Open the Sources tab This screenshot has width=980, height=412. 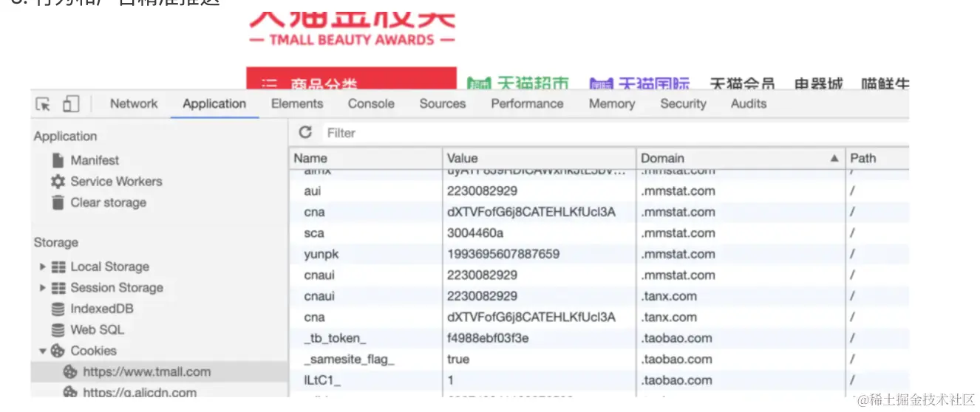pyautogui.click(x=443, y=104)
